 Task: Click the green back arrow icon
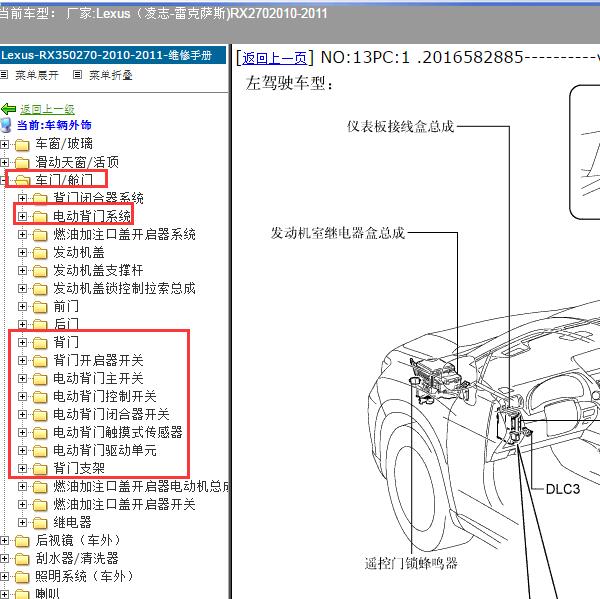pos(8,109)
